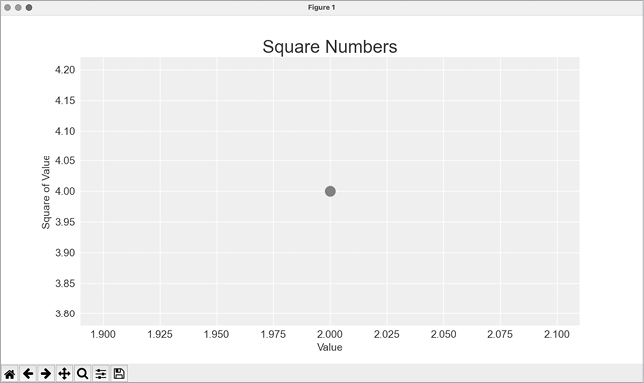Activate the Pan axes tool

[x=64, y=374]
